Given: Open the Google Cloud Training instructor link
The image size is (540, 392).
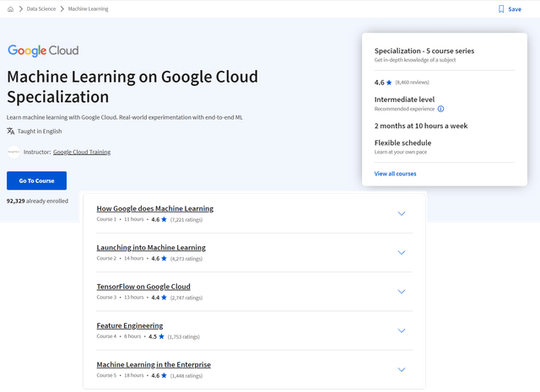Looking at the screenshot, I should pos(82,153).
